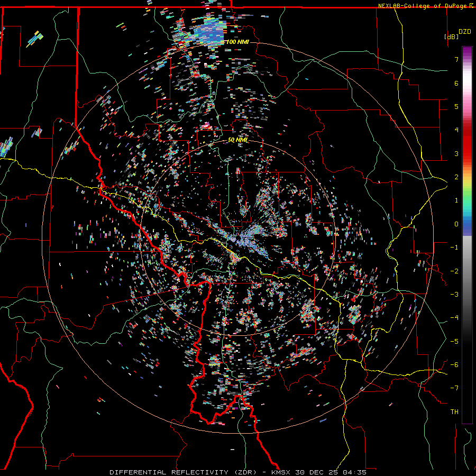Click the -2 value on the color scale
476x476 pixels.
(x=454, y=271)
